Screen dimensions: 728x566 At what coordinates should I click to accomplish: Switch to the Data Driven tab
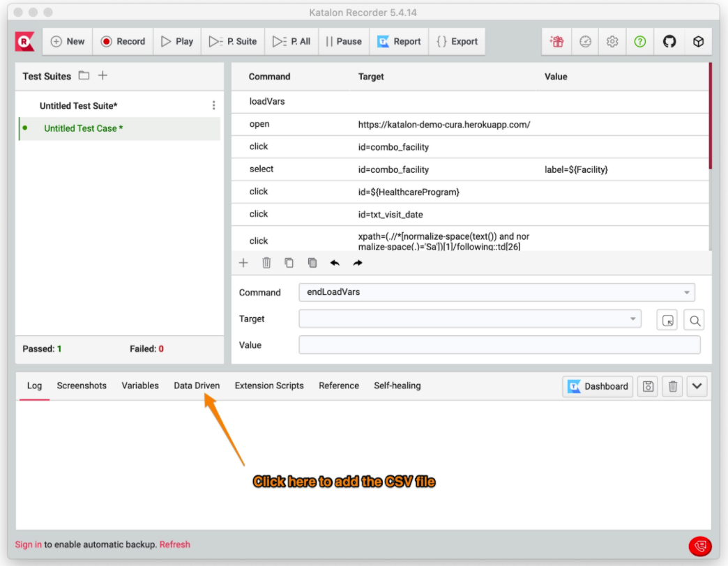[x=197, y=385]
